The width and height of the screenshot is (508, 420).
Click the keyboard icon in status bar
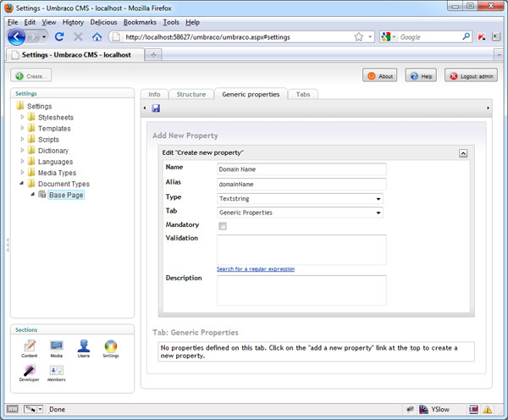[x=13, y=409]
